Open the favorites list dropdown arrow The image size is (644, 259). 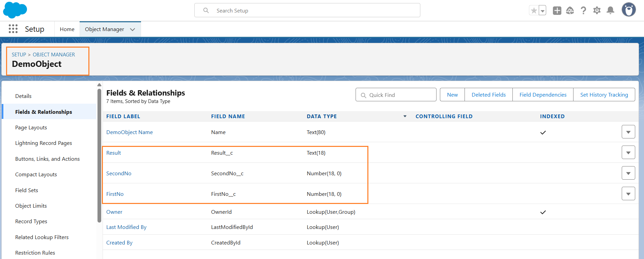click(x=542, y=10)
